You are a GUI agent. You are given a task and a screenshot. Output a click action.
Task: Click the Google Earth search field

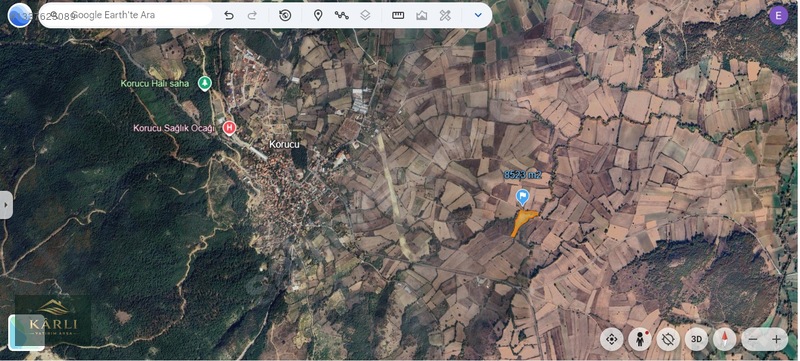125,15
